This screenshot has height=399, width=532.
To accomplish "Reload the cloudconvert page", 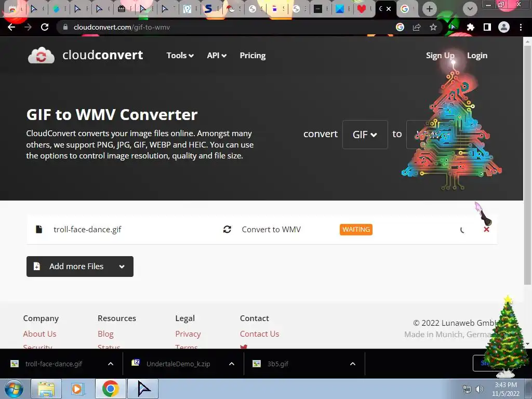I will pos(45,27).
